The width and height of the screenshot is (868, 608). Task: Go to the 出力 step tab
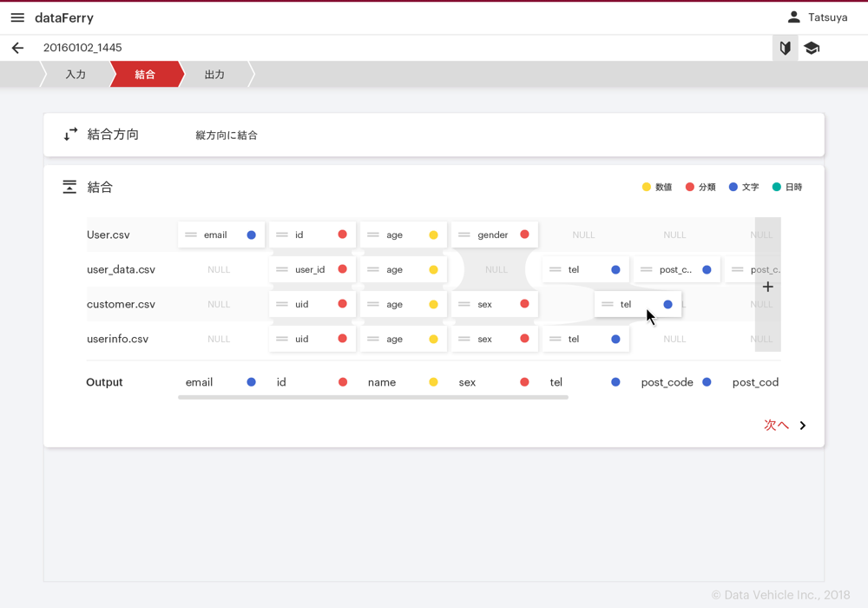coord(214,74)
